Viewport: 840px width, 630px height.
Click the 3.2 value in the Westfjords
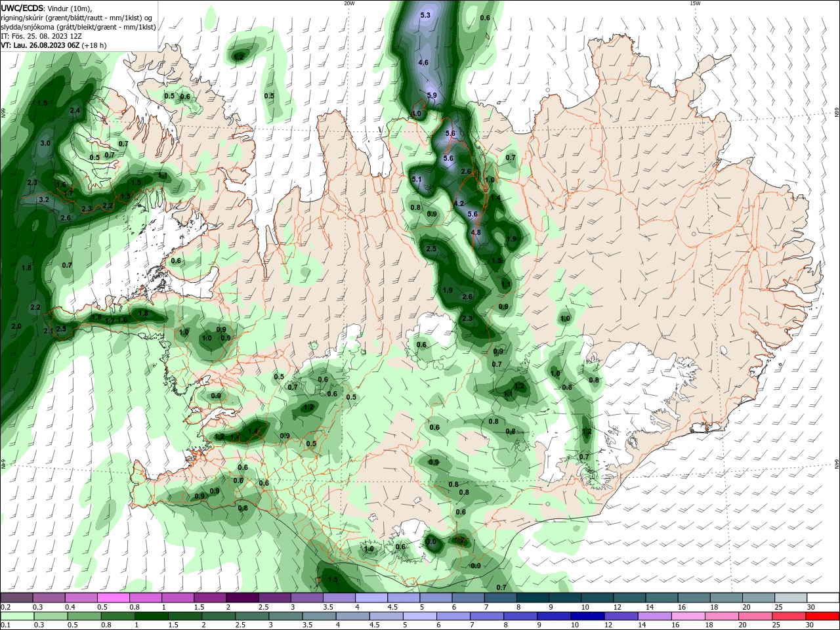44,199
